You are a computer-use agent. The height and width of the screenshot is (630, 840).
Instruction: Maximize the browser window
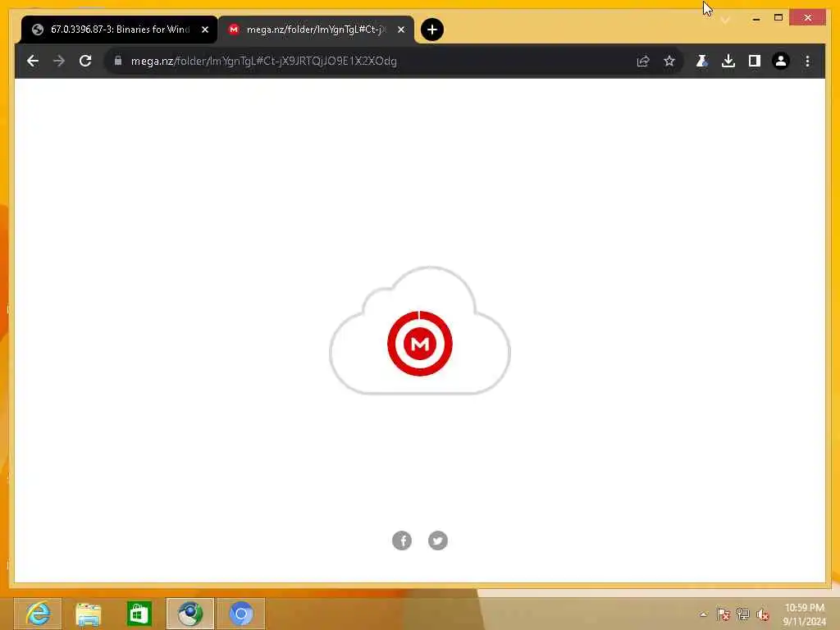(x=778, y=18)
